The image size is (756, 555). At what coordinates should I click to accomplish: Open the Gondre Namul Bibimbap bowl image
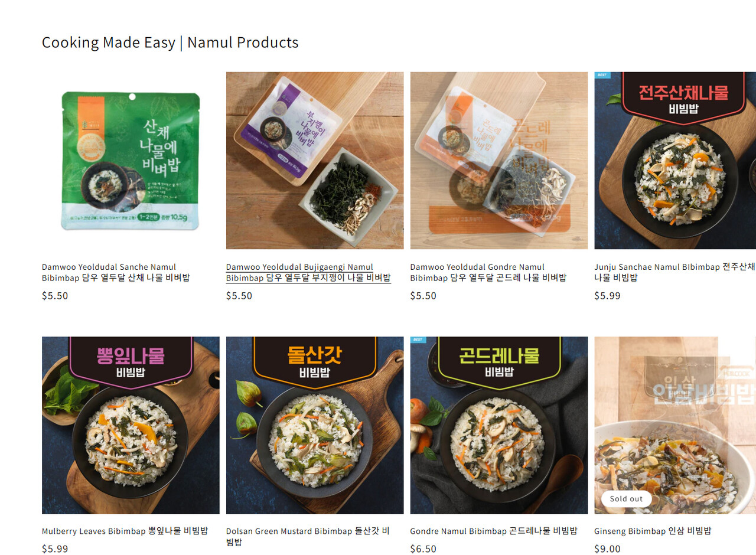coord(499,425)
